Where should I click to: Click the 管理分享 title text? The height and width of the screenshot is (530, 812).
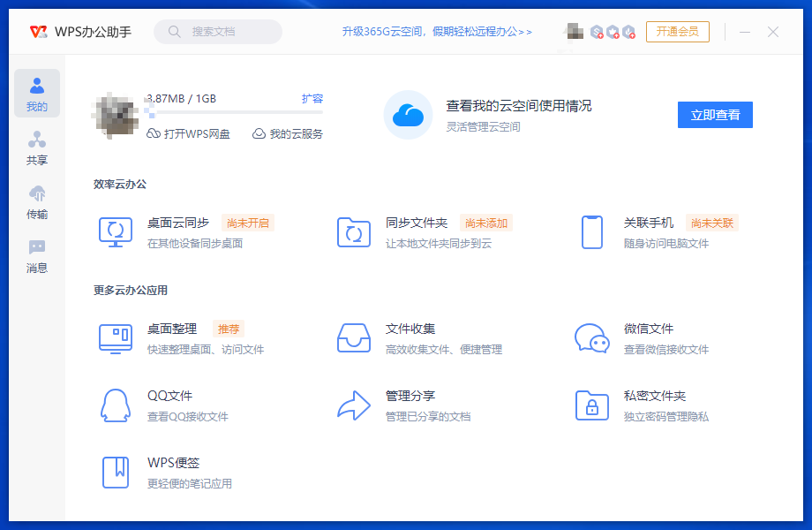tap(410, 396)
